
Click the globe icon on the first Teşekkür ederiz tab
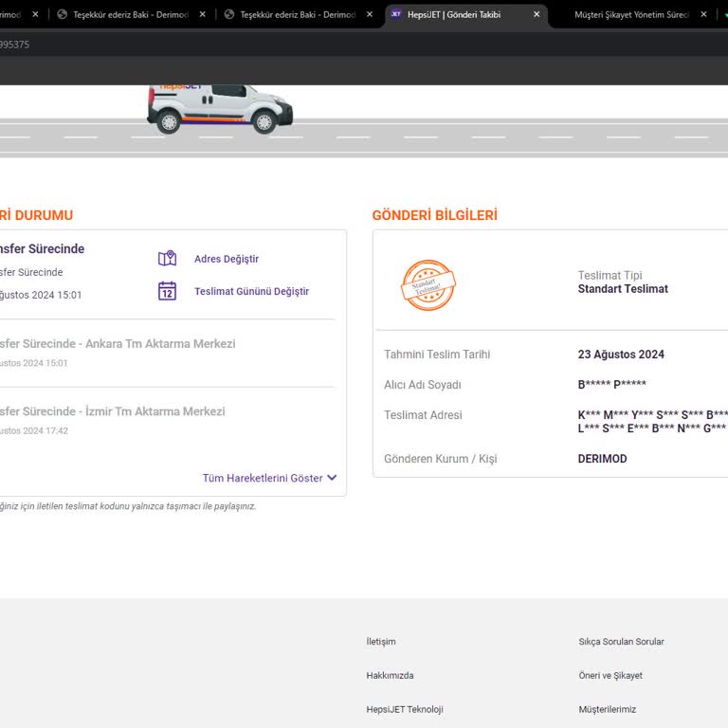[62, 14]
